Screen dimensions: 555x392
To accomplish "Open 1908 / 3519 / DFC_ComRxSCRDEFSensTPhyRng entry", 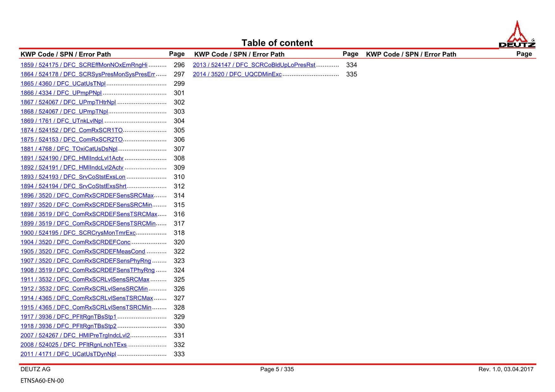I will (x=88, y=270).
